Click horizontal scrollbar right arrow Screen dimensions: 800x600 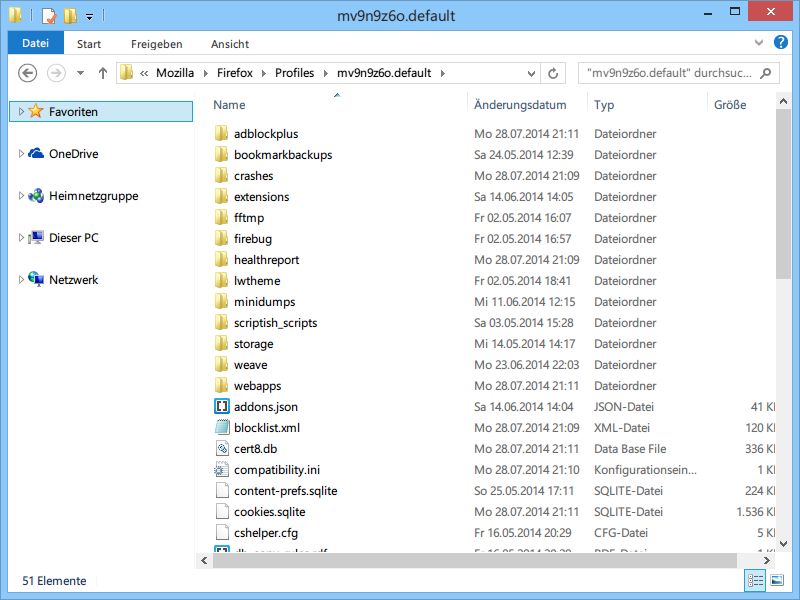coord(766,560)
